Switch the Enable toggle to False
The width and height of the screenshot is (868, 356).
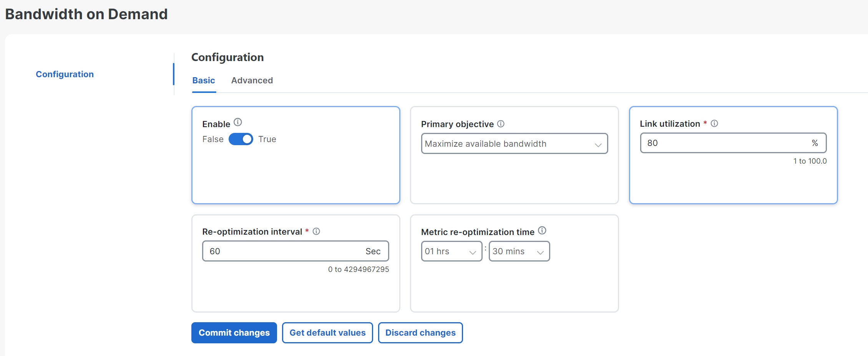coord(241,139)
